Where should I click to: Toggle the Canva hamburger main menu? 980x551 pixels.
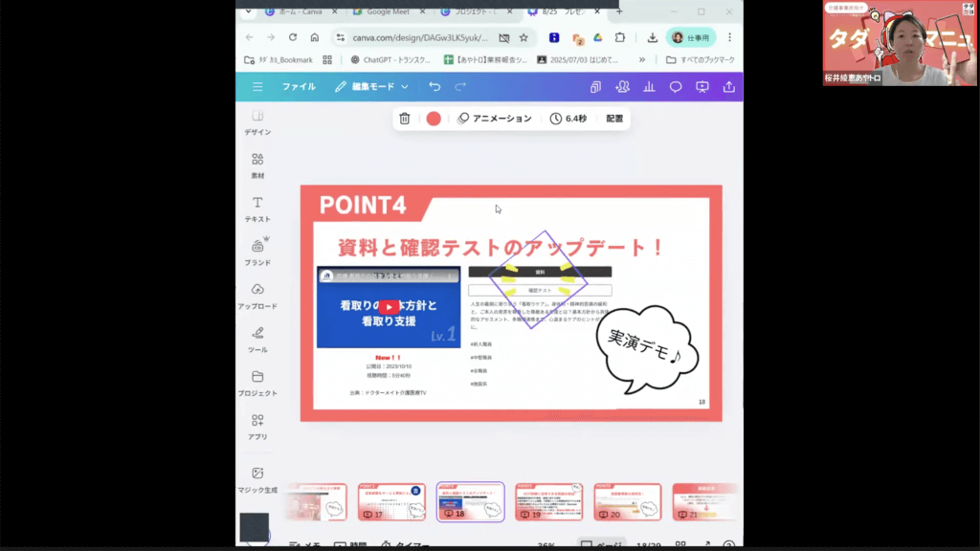tap(257, 87)
